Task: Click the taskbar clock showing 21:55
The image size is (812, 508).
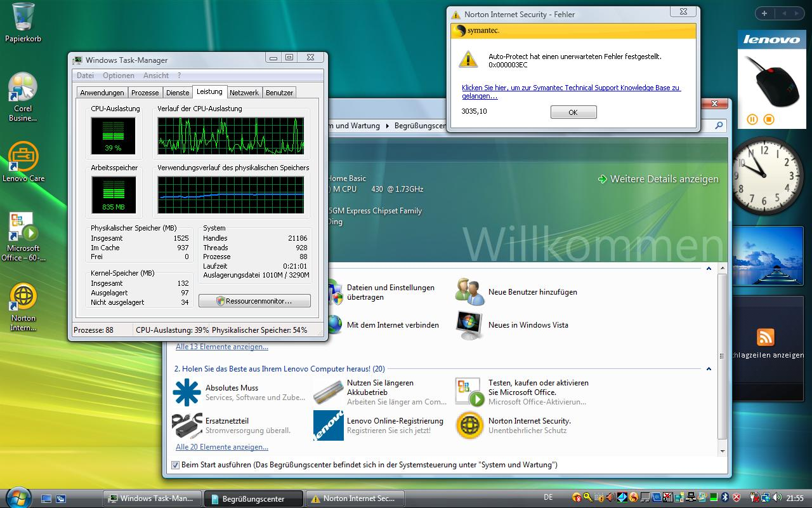Action: [795, 498]
